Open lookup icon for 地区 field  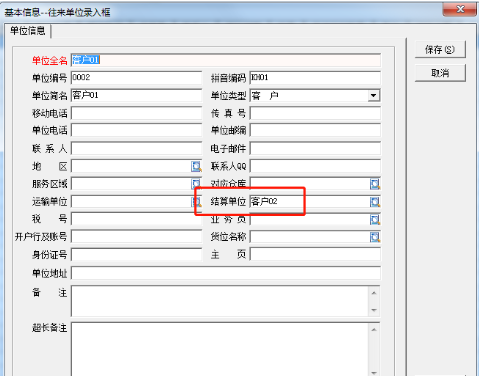click(196, 166)
